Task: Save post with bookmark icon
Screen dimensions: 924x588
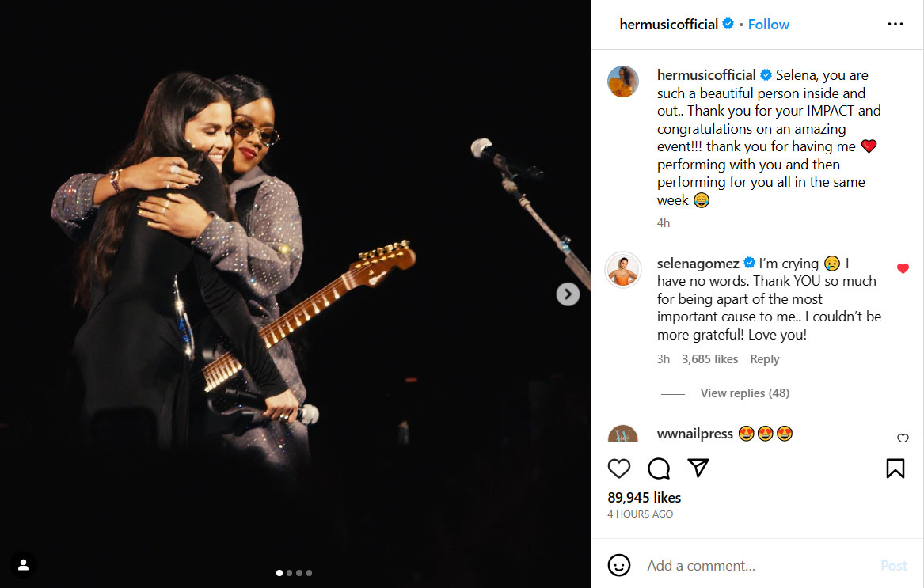Action: tap(895, 469)
